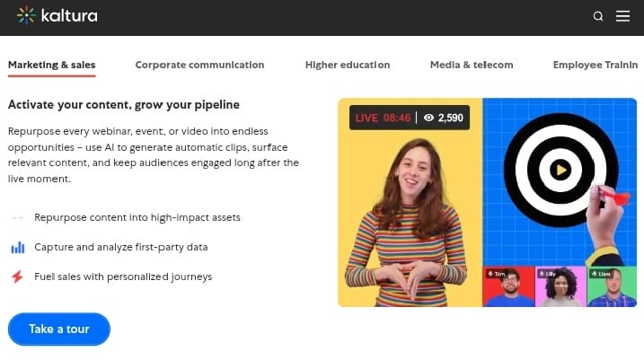
Task: Click the Kaltura logo
Action: click(57, 15)
